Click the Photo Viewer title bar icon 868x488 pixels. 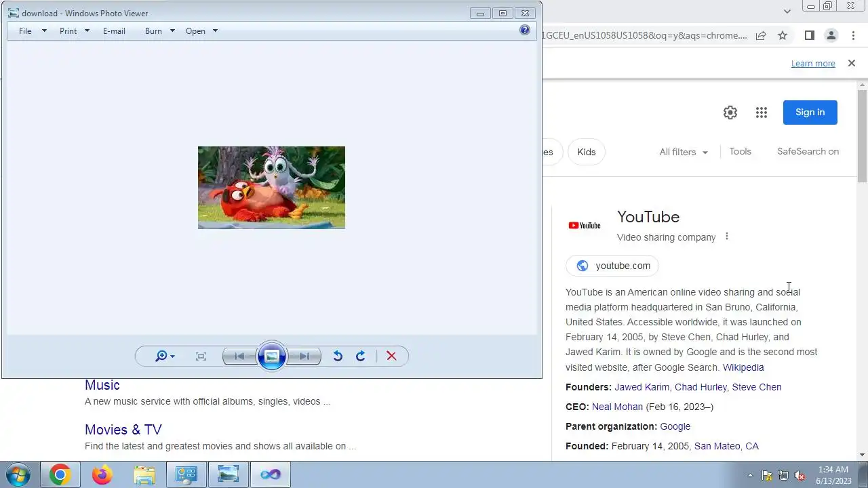tap(14, 13)
